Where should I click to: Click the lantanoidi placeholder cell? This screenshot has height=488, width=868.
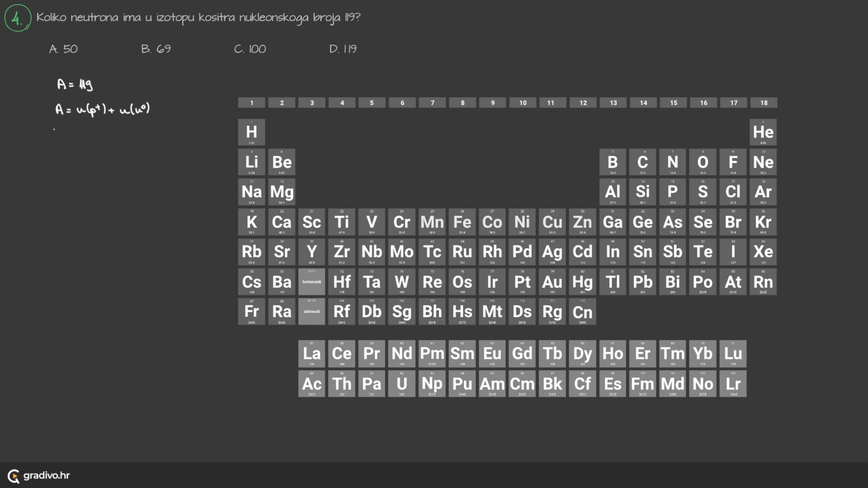pos(311,282)
